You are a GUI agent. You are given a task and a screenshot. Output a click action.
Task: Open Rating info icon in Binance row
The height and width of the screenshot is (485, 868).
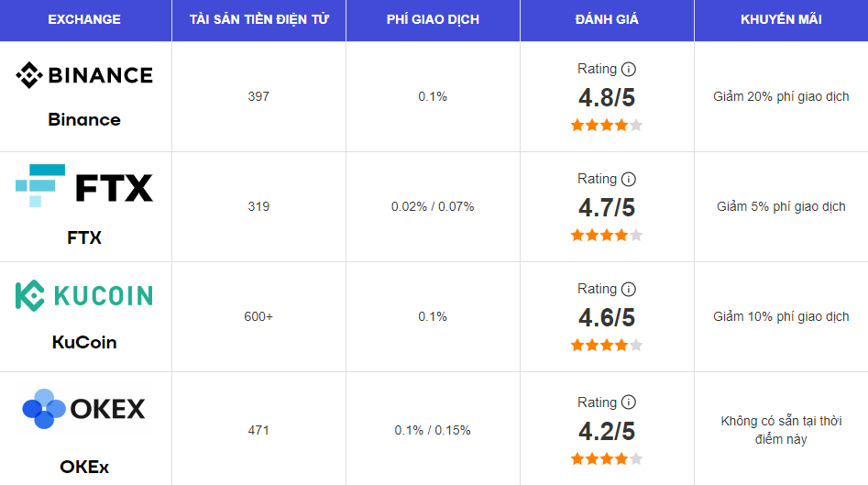628,69
